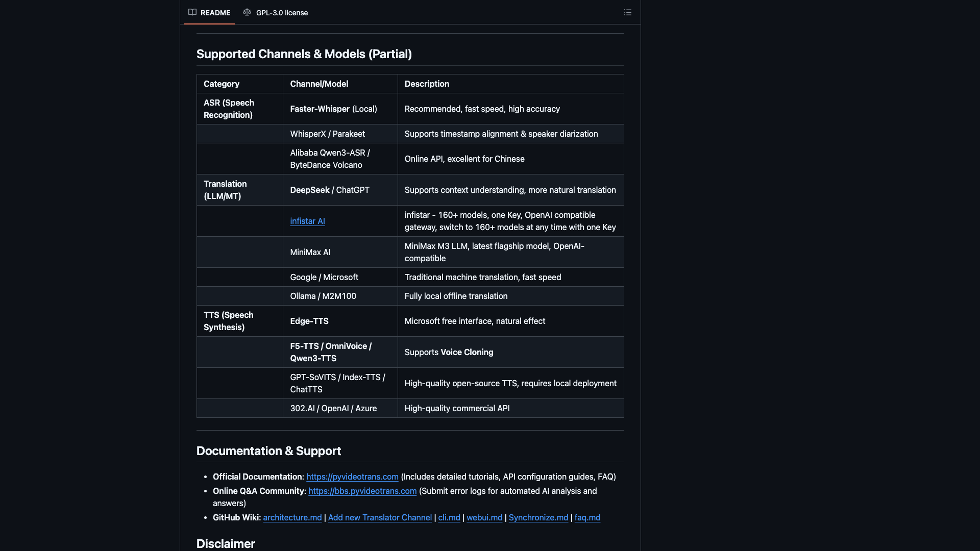
Task: Click the Edge-TTS cell
Action: [x=340, y=321]
